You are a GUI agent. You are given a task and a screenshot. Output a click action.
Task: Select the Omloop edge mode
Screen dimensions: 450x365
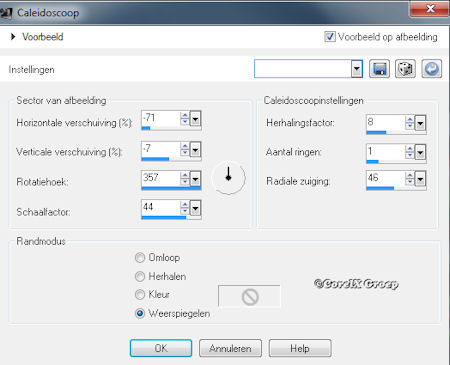(x=140, y=258)
